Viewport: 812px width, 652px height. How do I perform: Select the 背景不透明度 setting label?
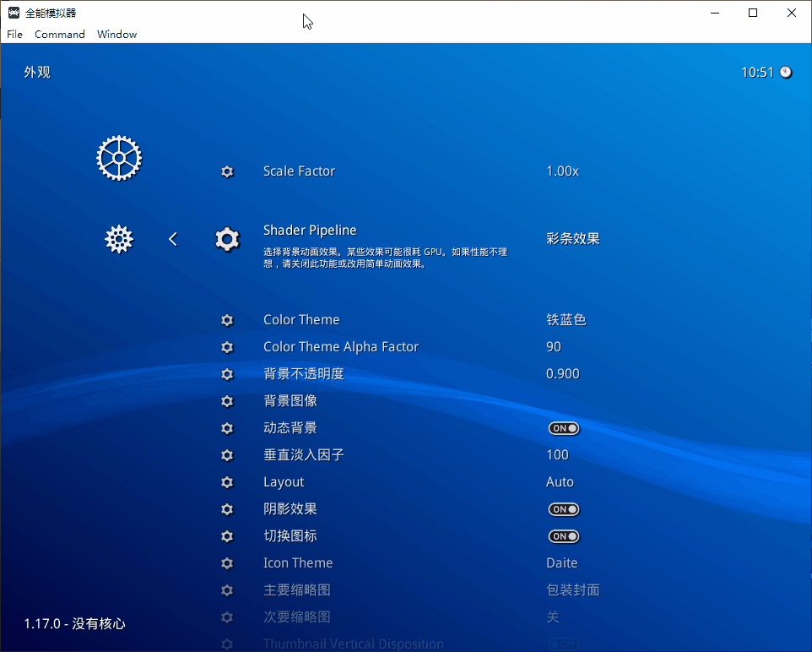click(304, 373)
